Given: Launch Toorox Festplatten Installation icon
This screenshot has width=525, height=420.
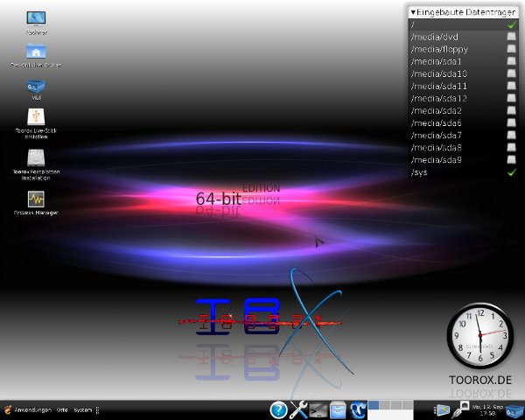Looking at the screenshot, I should 37,158.
